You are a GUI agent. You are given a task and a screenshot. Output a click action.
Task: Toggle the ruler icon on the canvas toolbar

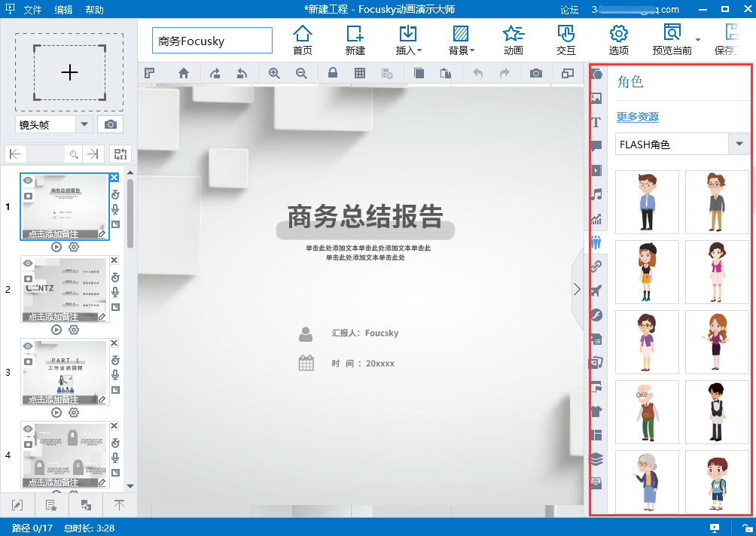pos(151,72)
